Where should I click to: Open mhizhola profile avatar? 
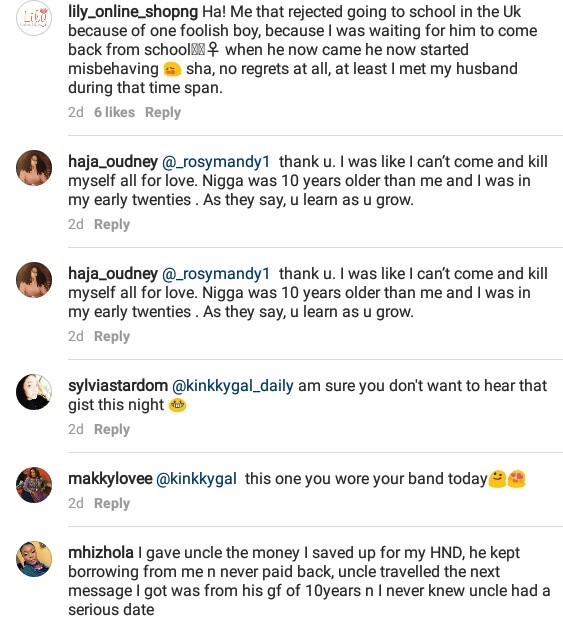[x=34, y=559]
